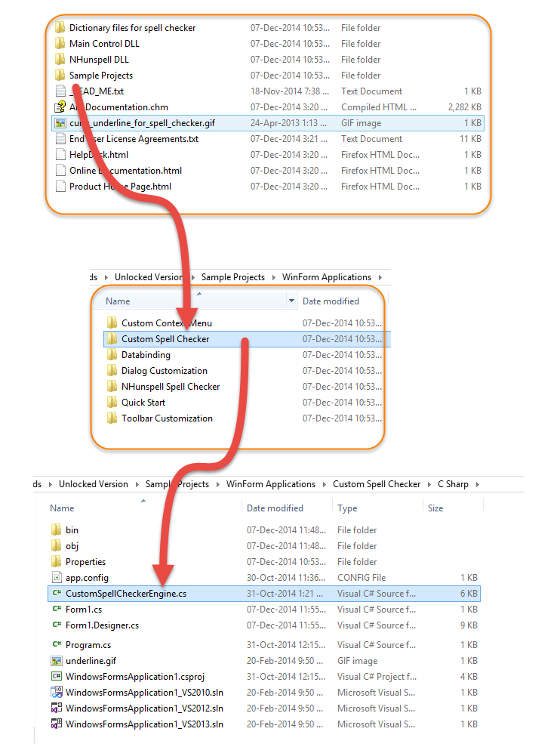Open the Product Home Page.html file
560x744 pixels.
tap(120, 187)
